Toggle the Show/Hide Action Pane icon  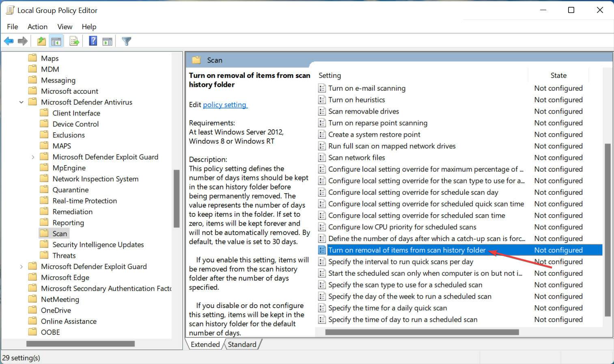(x=107, y=41)
